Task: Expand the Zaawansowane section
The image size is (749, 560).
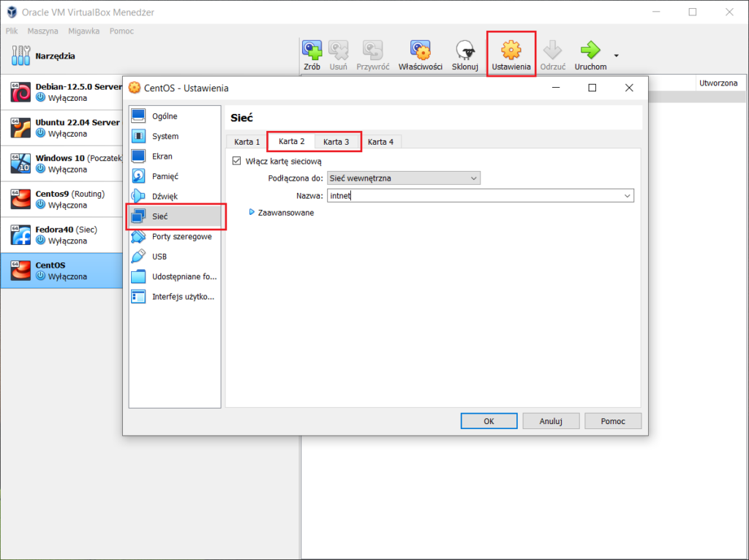Action: coord(252,213)
